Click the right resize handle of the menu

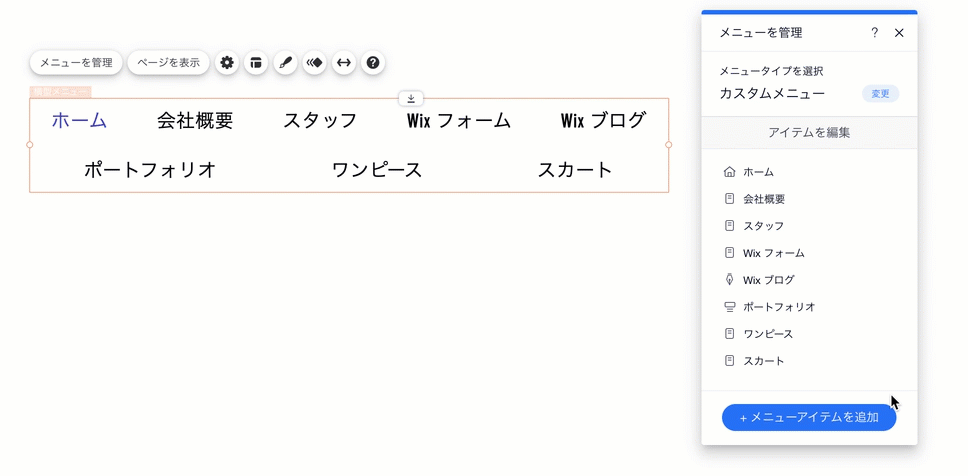[669, 145]
